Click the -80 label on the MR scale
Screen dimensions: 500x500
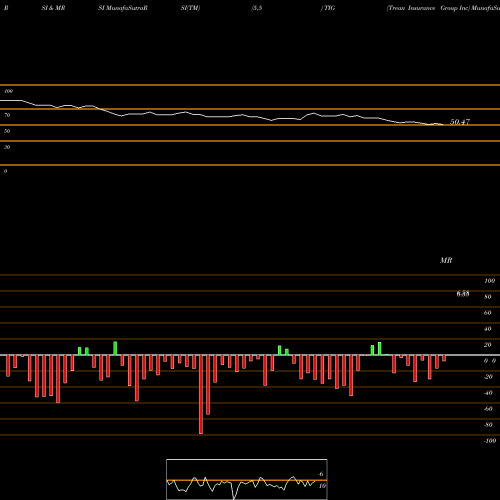click(x=488, y=425)
